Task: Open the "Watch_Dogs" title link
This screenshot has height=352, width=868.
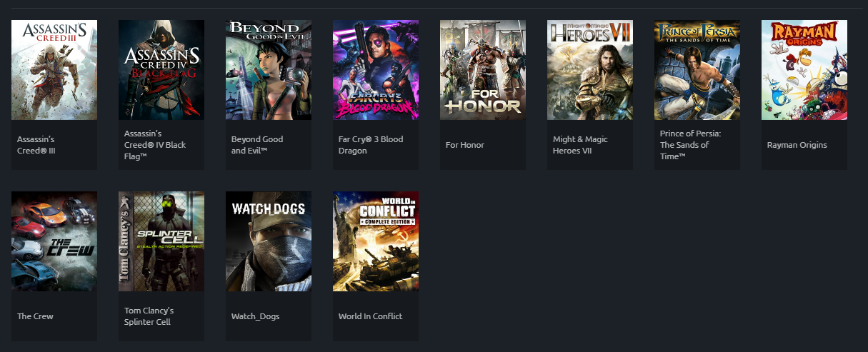Action: (256, 316)
